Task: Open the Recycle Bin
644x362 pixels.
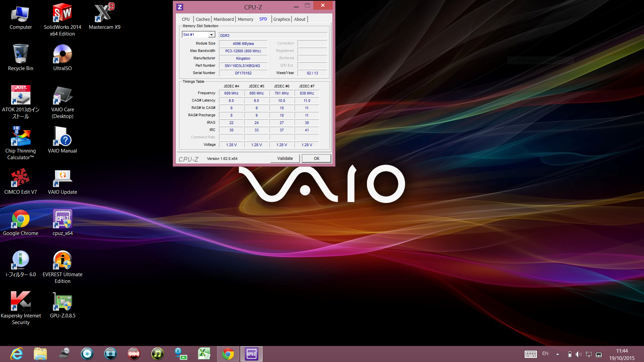Action: [20, 57]
